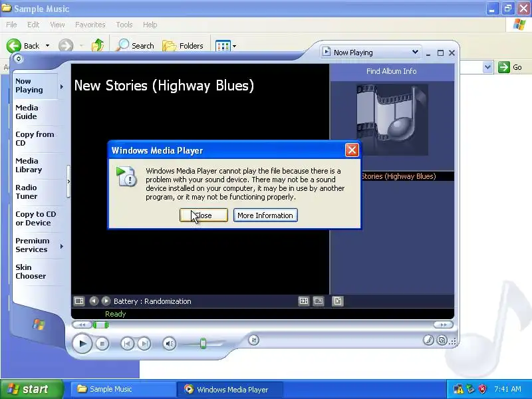
Task: Open the File menu in Sample Music
Action: coord(11,25)
